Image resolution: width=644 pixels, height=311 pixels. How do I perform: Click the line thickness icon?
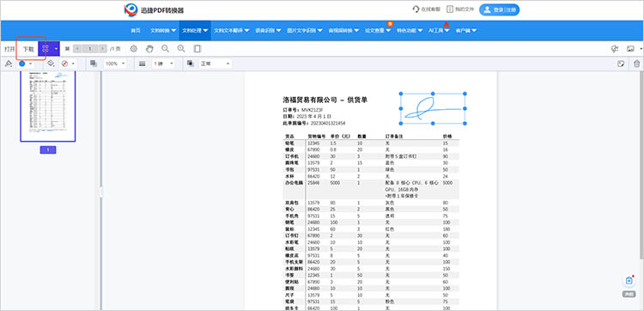tap(142, 64)
